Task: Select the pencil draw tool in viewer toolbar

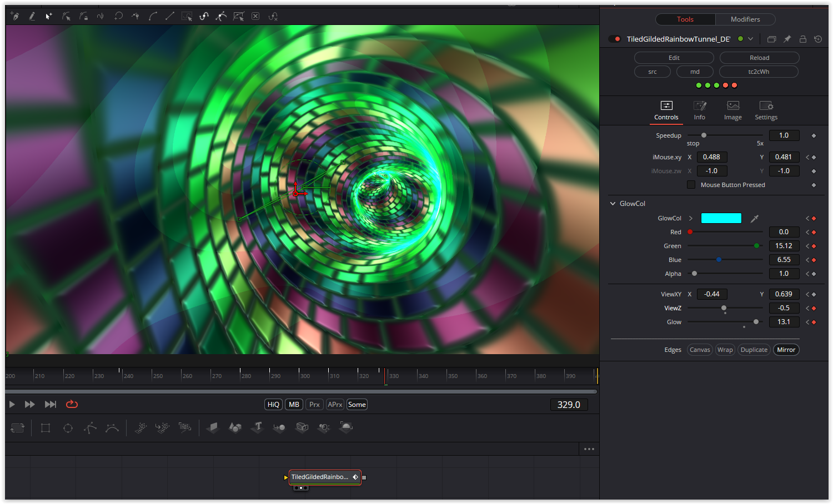Action: [32, 16]
